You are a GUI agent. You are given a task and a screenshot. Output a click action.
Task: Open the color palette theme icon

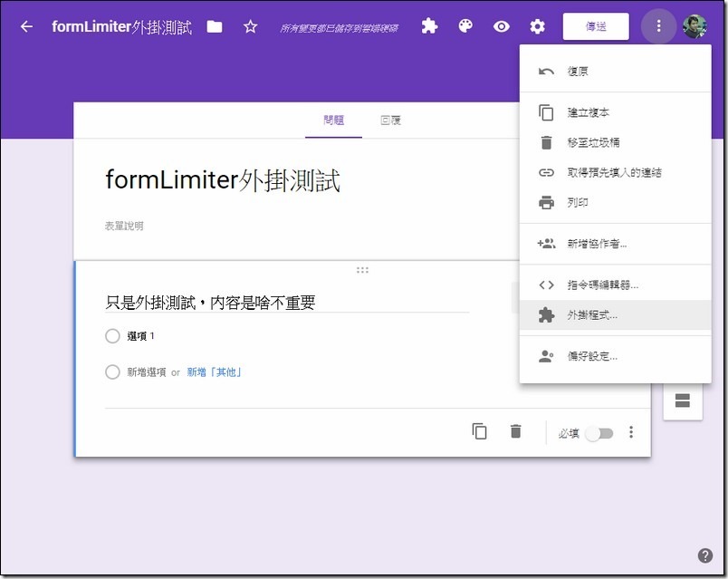(465, 26)
